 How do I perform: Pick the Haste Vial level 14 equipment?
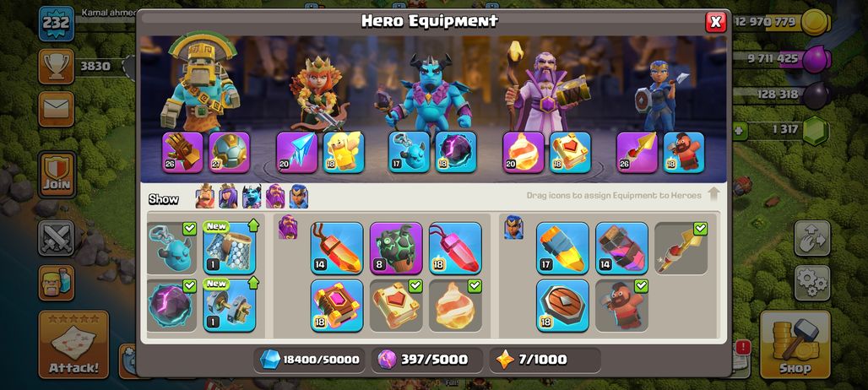pyautogui.click(x=621, y=248)
